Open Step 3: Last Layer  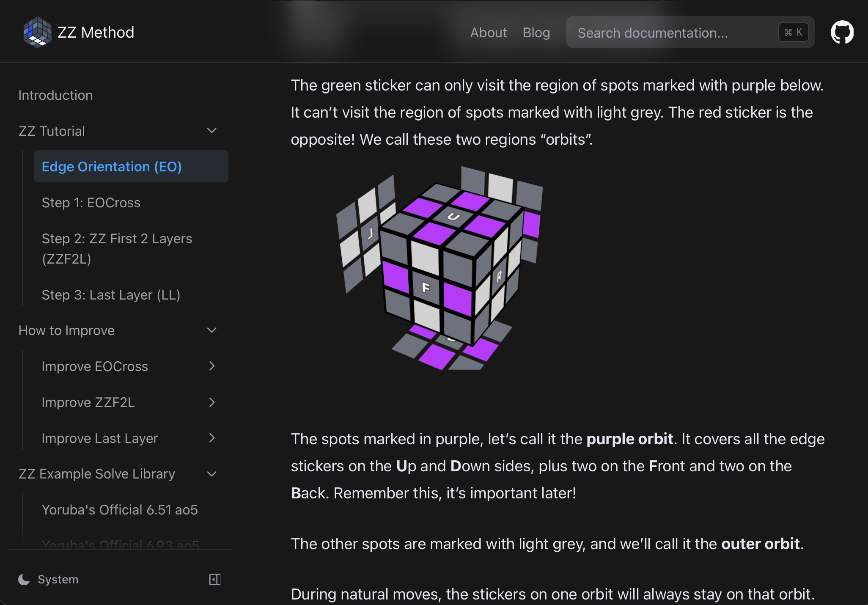[x=111, y=295]
